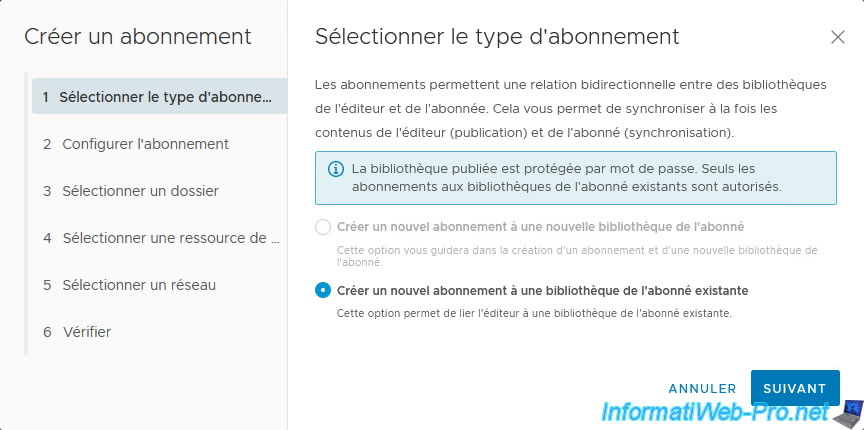Click the "Sélectionner le type d'abonnement" page heading
The width and height of the screenshot is (864, 430).
(x=497, y=37)
